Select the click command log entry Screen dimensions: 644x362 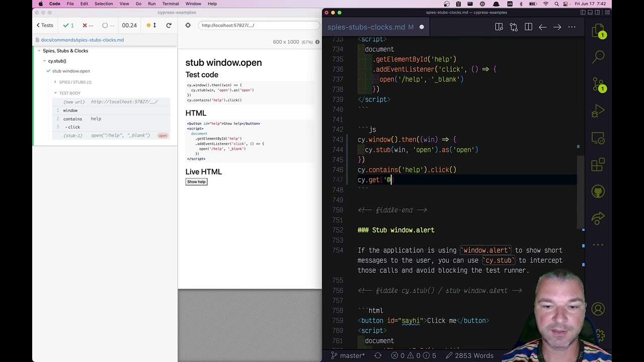[111, 127]
